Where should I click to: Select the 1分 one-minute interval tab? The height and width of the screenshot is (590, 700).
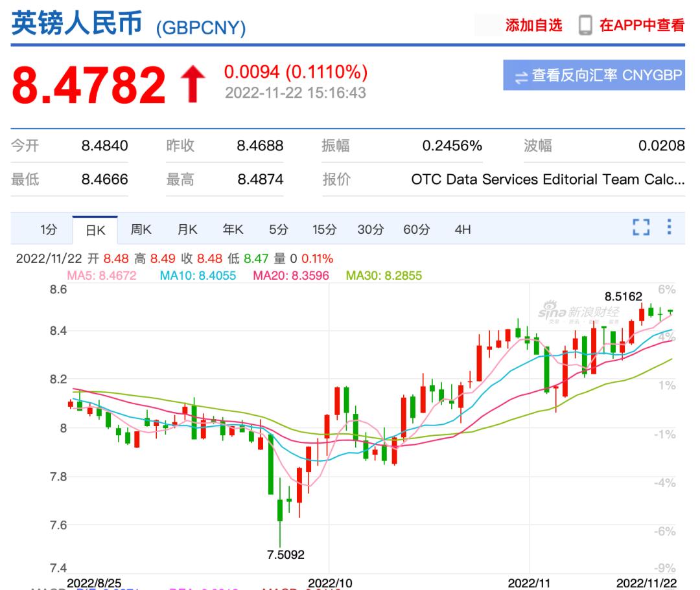(47, 229)
